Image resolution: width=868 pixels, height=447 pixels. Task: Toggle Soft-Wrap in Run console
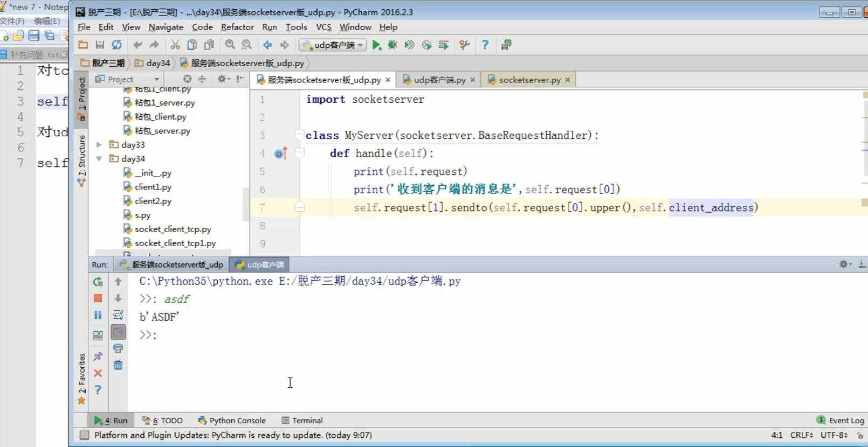pyautogui.click(x=118, y=315)
